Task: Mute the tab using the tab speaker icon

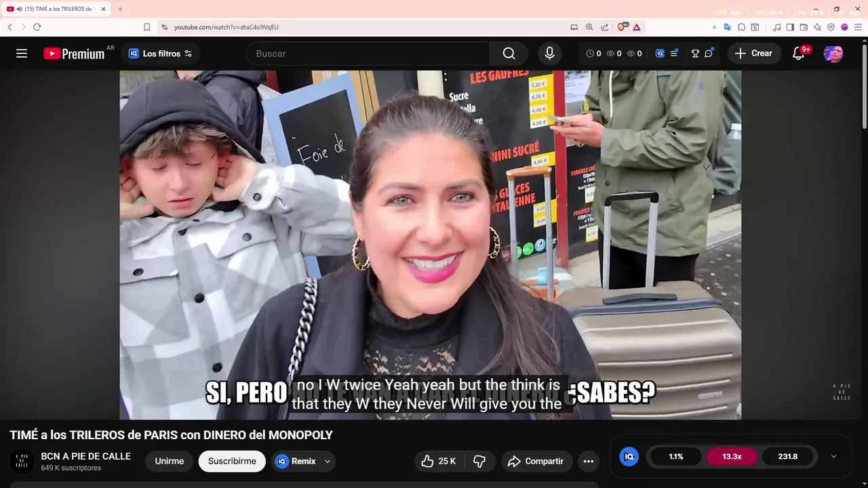Action: coord(20,9)
